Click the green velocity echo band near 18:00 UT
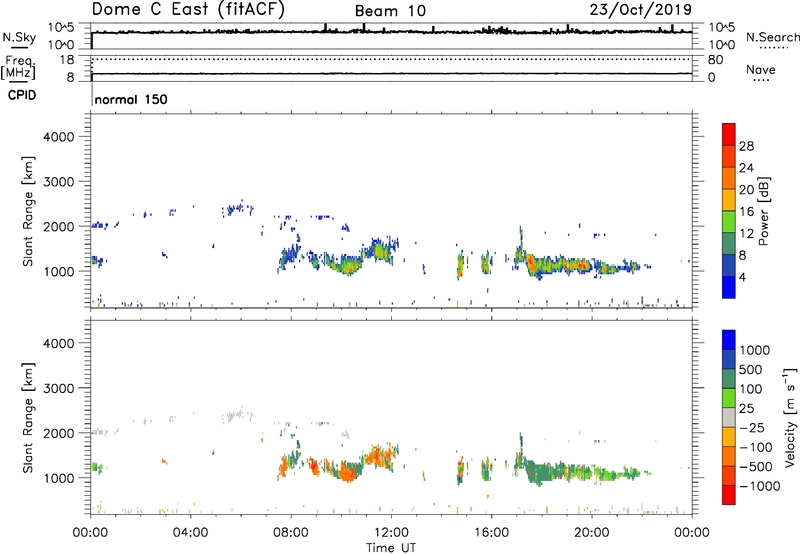Viewport: 800px width, 554px height. tap(543, 471)
